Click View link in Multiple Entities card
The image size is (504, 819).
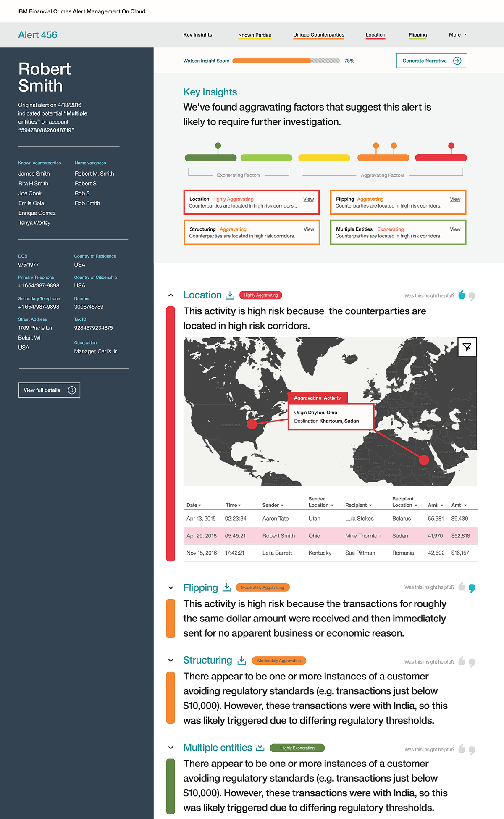point(455,229)
